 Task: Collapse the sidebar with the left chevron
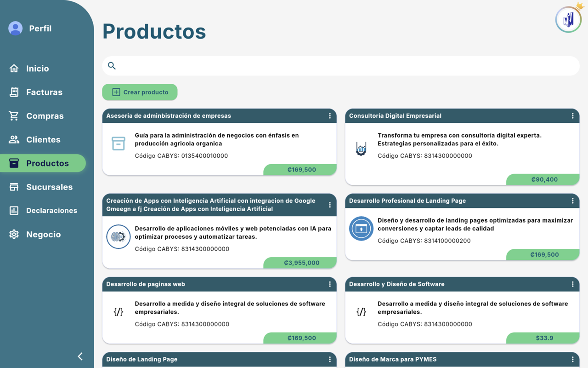80,356
